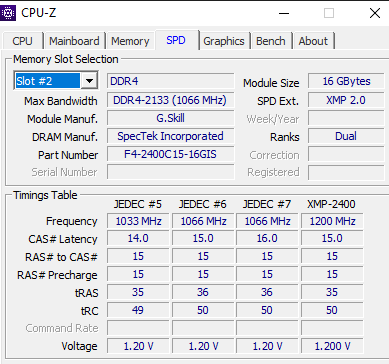Click the F4-2400C15-16GIS part number
Screen dimensions: 389x364
click(171, 154)
